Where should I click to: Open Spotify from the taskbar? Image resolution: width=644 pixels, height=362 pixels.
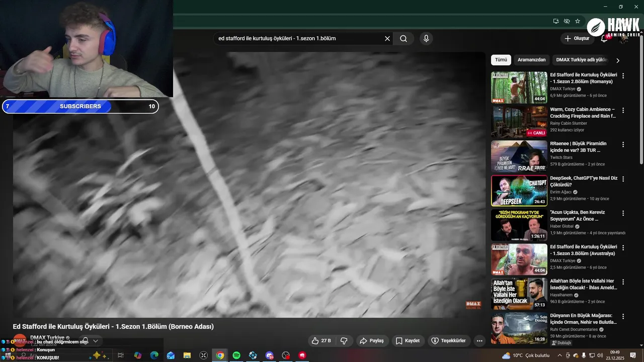coord(236,355)
